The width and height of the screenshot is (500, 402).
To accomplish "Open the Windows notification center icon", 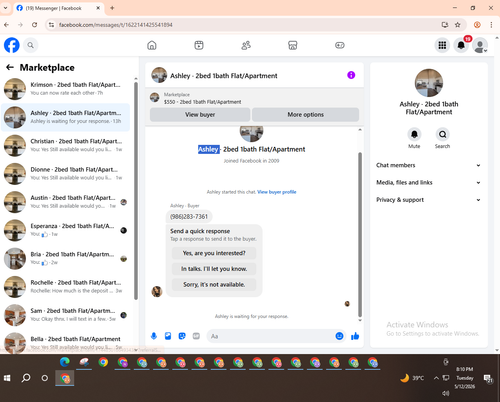I will [488, 378].
